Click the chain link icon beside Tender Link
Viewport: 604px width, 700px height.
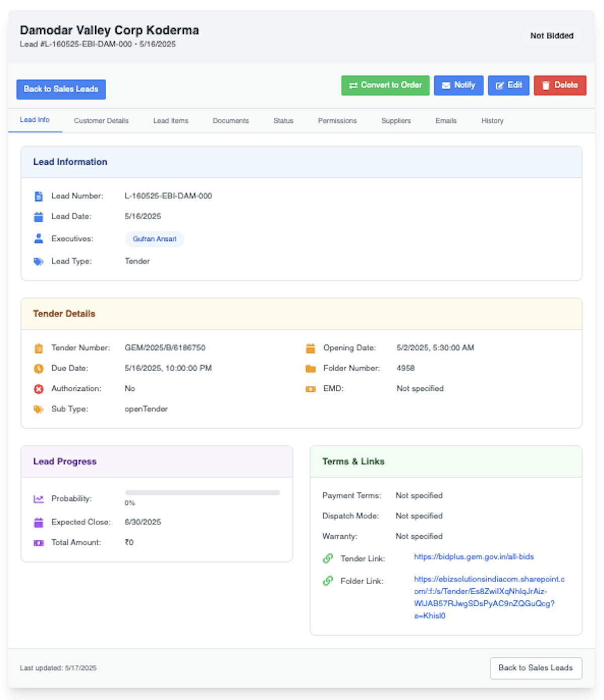(328, 558)
